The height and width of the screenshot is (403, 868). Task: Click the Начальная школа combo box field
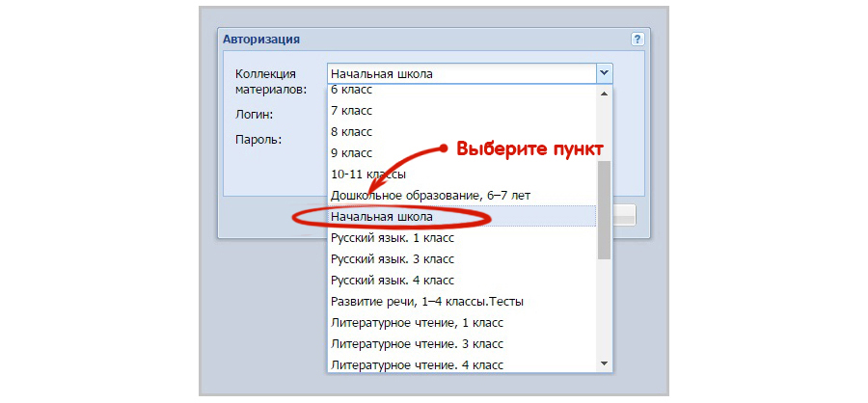460,72
